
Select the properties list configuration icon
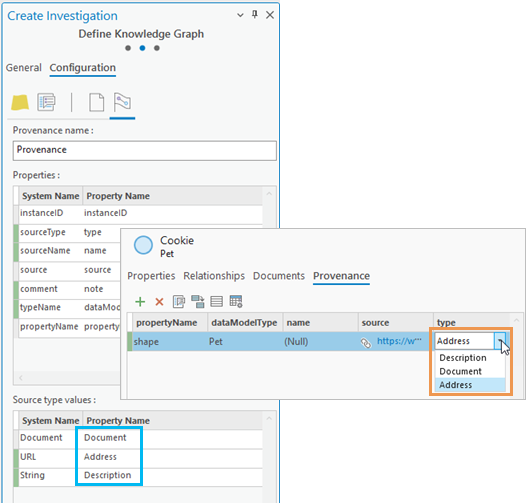point(46,102)
